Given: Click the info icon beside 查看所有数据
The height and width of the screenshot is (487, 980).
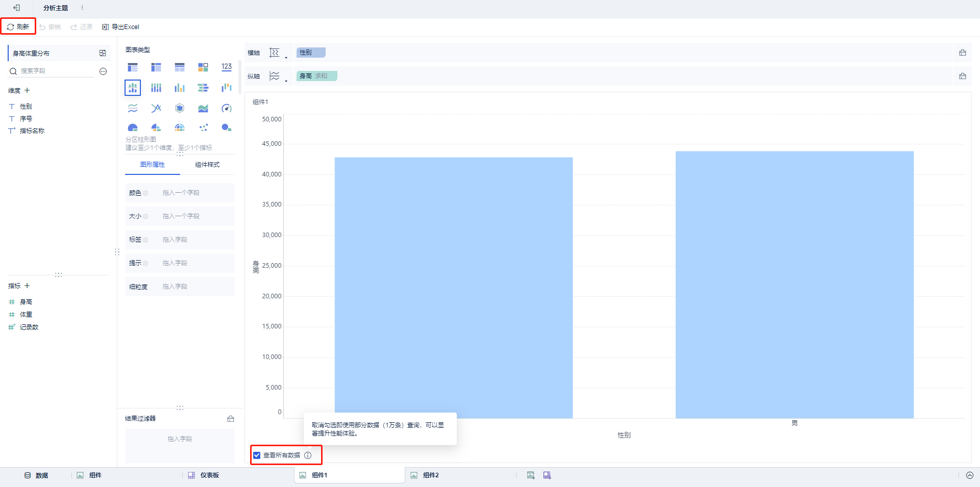Looking at the screenshot, I should click(308, 455).
